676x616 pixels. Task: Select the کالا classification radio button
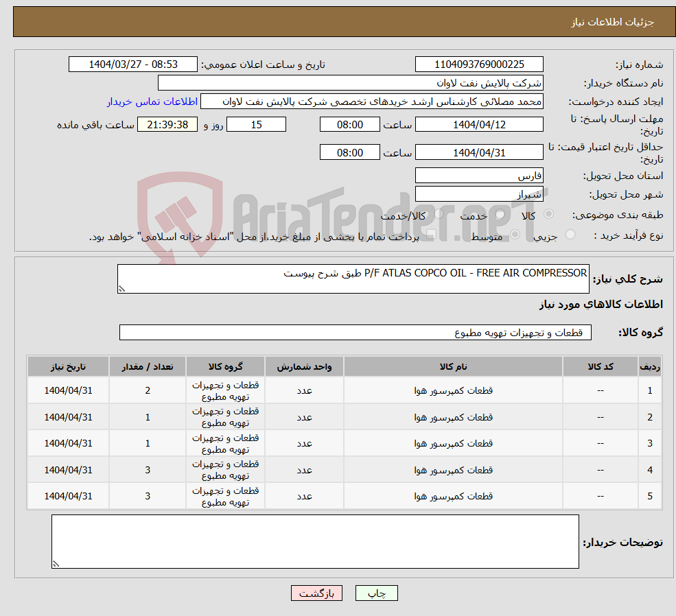tap(549, 215)
